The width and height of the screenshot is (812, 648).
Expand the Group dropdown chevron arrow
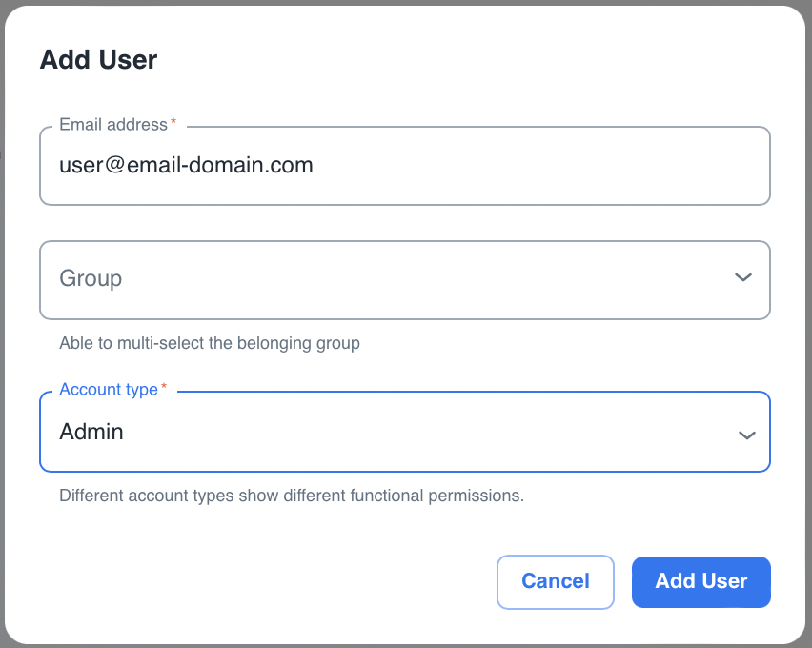[743, 278]
